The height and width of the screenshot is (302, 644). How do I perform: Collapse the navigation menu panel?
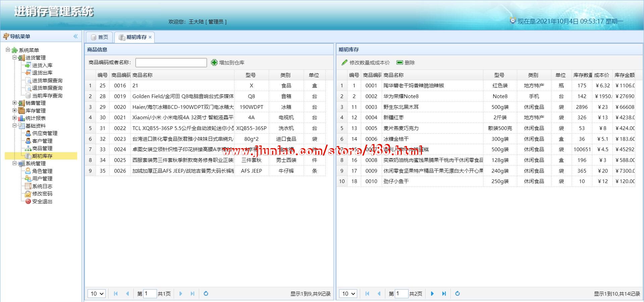pyautogui.click(x=75, y=36)
